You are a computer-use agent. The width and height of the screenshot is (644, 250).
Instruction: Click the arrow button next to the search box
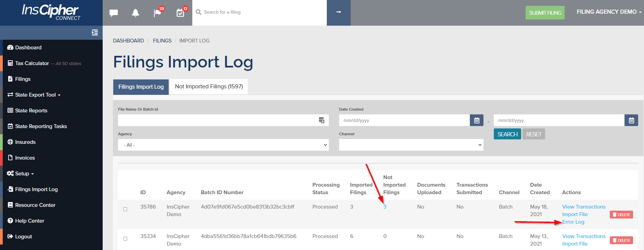click(x=338, y=12)
